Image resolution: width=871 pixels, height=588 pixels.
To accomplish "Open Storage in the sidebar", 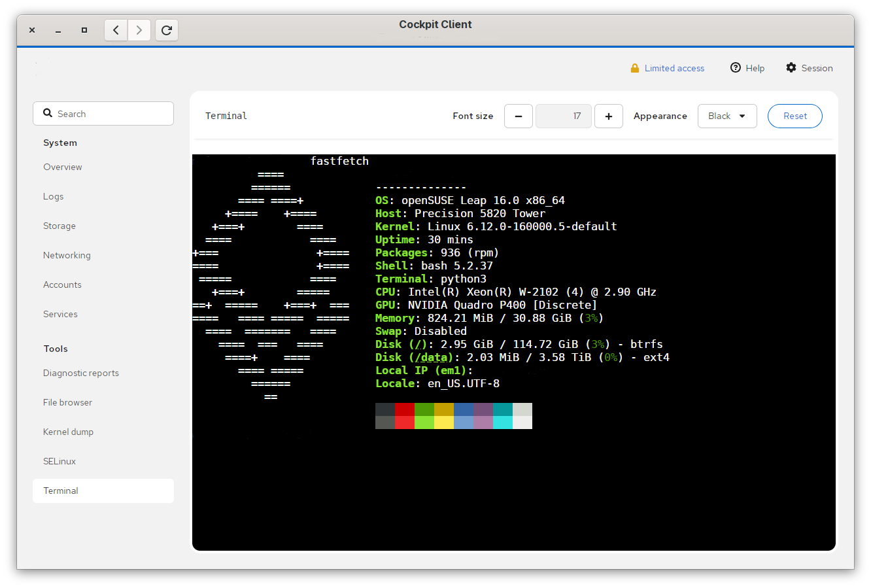I will 60,226.
